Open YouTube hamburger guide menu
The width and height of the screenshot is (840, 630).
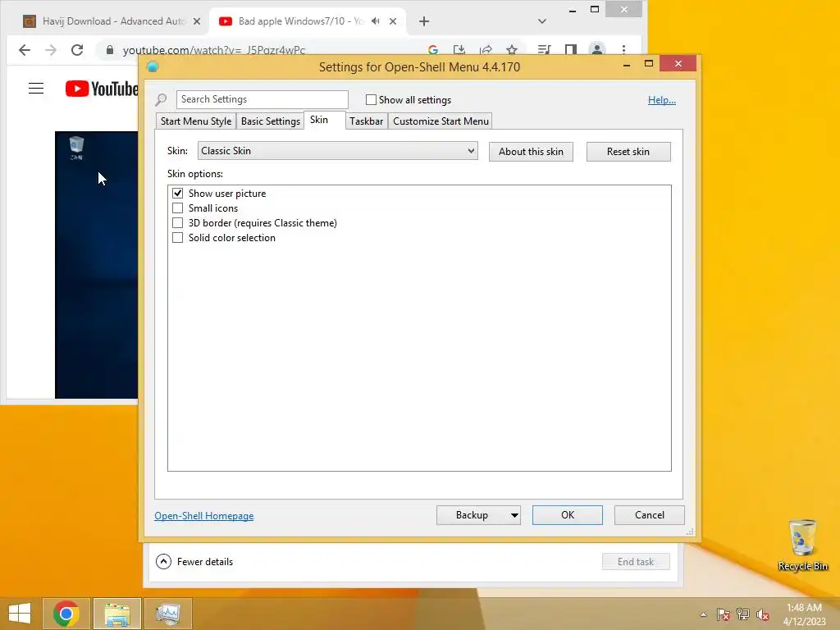36,89
